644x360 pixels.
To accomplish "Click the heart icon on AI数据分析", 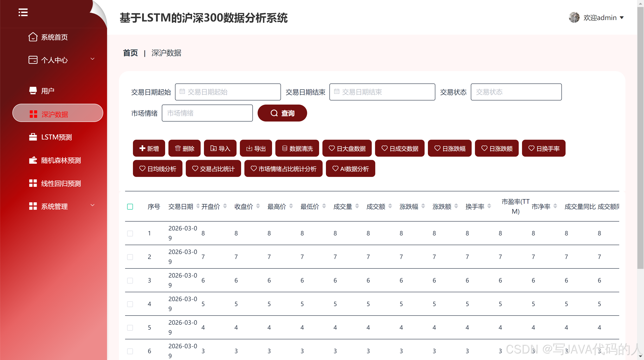I will [335, 168].
